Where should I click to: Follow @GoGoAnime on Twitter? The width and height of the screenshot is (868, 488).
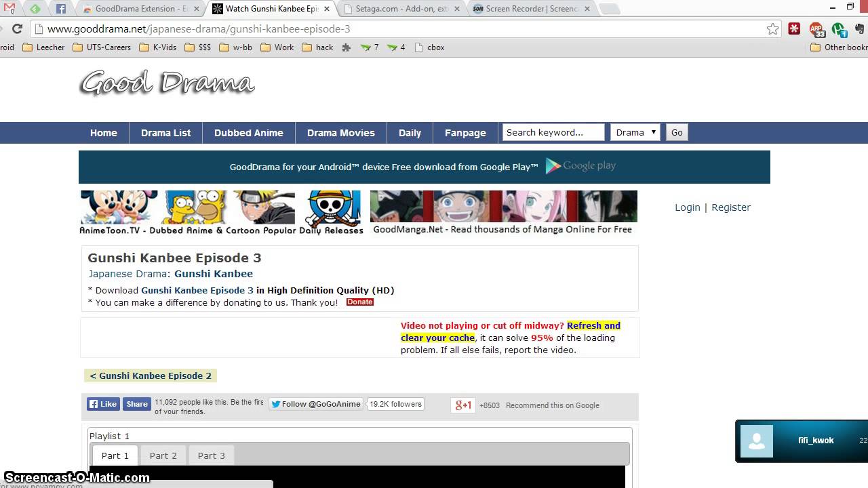[x=316, y=404]
